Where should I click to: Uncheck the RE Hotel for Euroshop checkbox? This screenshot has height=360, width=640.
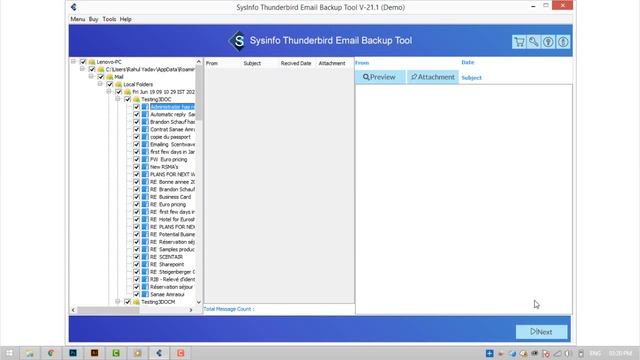click(x=136, y=219)
